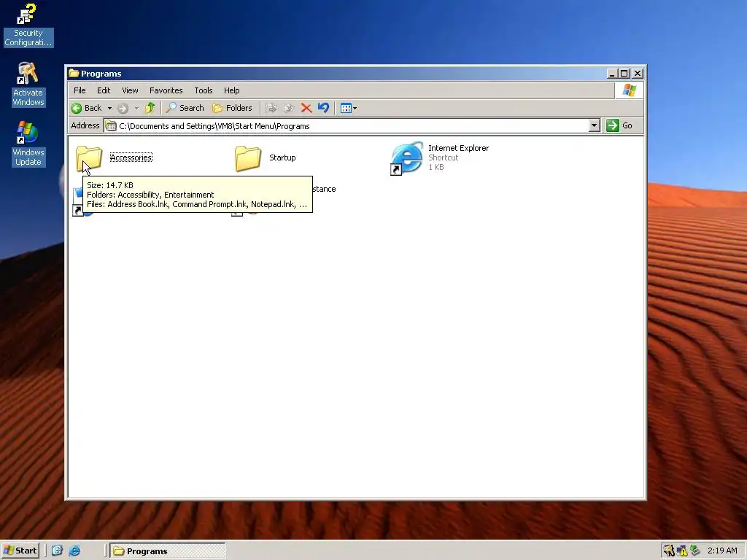
Task: Minimize the Programs window
Action: [x=613, y=74]
